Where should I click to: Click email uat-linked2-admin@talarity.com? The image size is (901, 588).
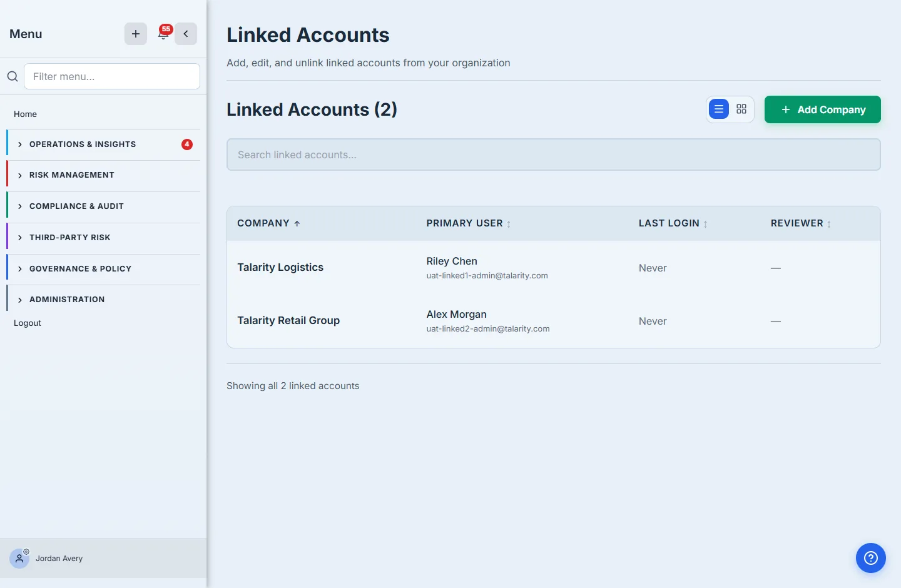pyautogui.click(x=488, y=329)
